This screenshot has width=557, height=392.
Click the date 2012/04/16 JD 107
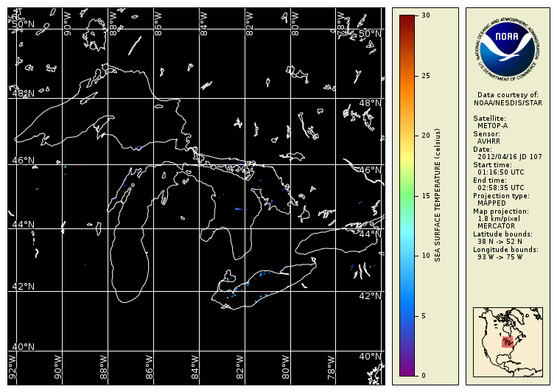[509, 157]
